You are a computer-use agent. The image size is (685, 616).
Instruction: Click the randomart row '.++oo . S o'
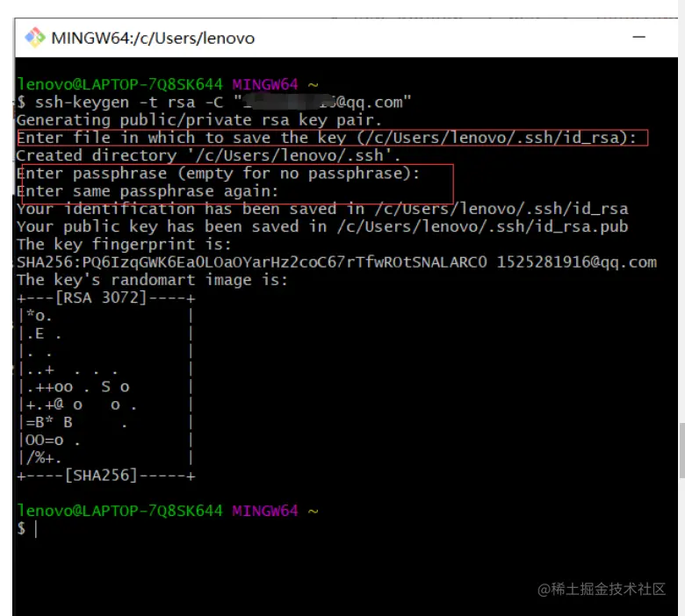pyautogui.click(x=106, y=387)
